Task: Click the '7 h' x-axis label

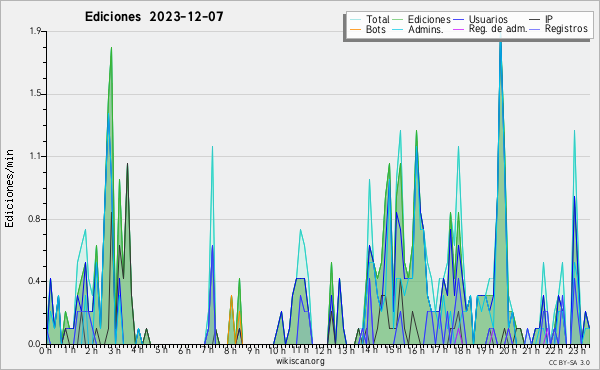Action: [207, 350]
